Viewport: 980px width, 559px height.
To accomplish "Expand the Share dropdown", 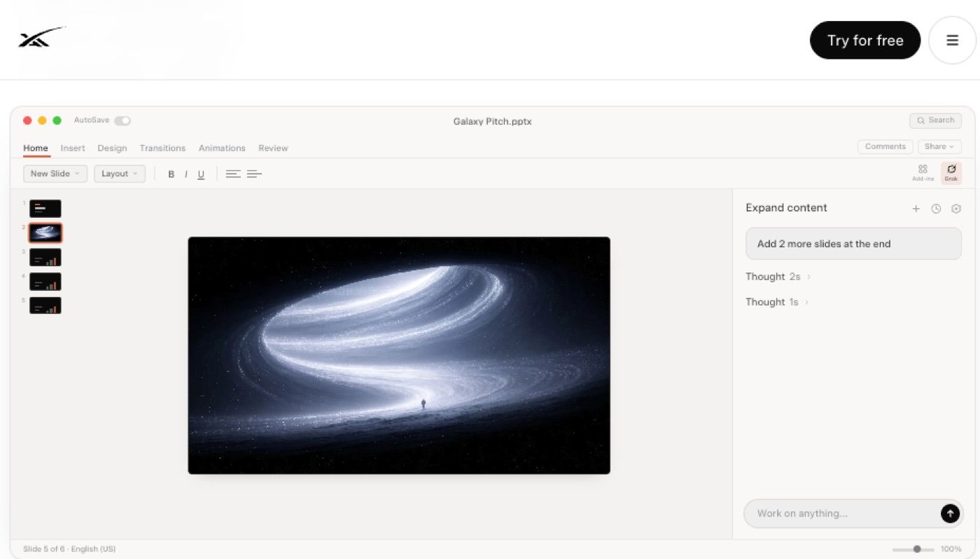I will pyautogui.click(x=939, y=146).
